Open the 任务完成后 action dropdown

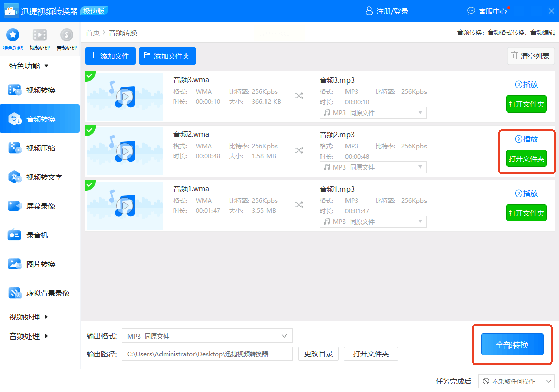pos(517,381)
